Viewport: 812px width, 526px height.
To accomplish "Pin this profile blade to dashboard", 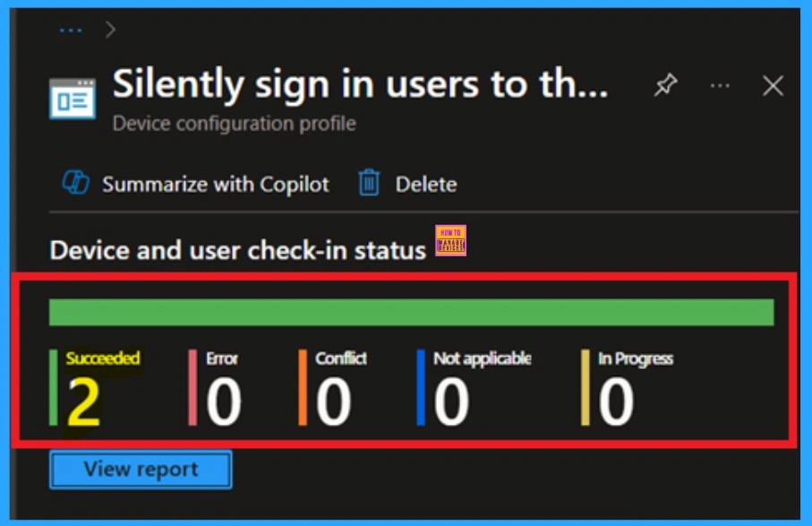I will click(665, 85).
